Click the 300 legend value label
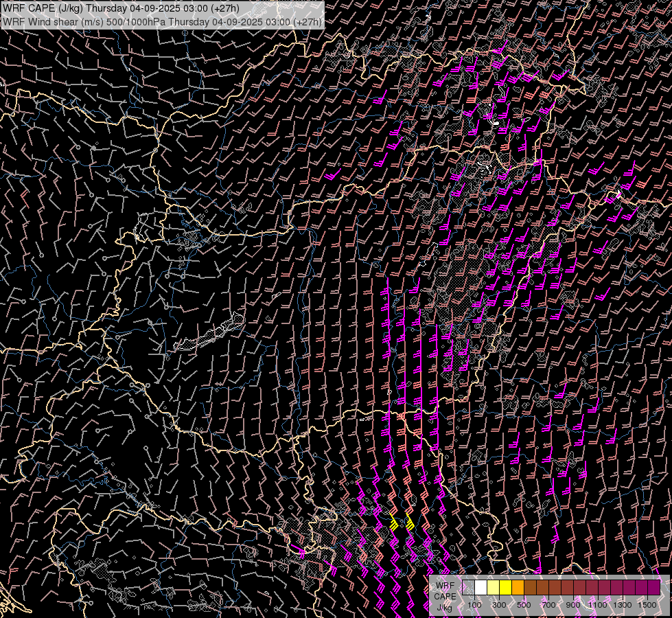Screen dimensions: 672x618 499,605
